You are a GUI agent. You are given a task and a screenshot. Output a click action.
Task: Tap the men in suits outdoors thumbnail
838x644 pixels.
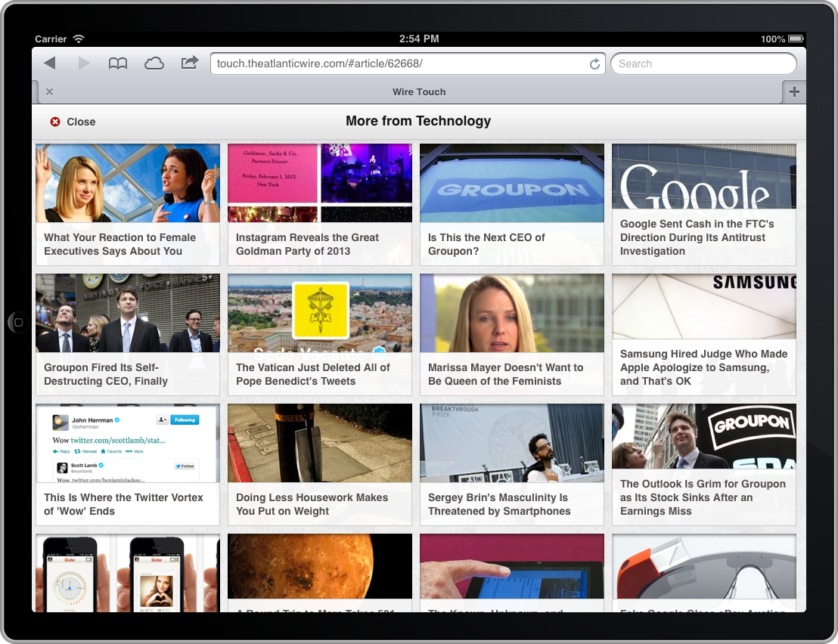click(x=128, y=313)
